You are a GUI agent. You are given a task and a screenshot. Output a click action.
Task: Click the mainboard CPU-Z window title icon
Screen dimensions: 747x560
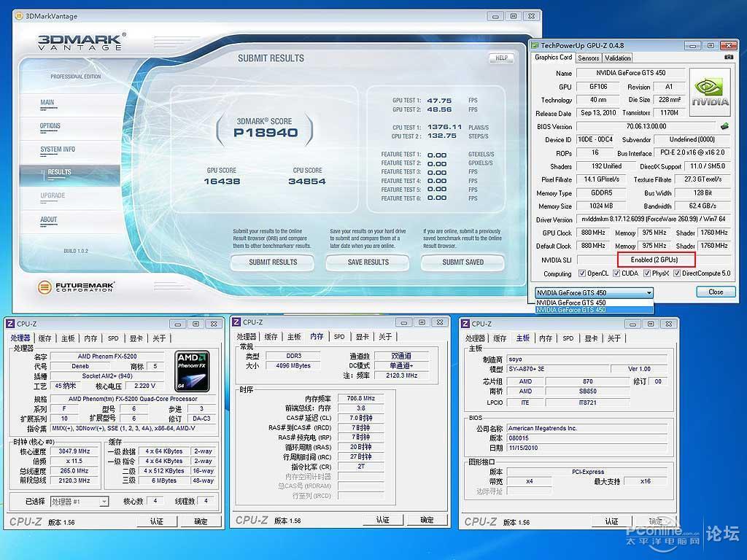(465, 324)
